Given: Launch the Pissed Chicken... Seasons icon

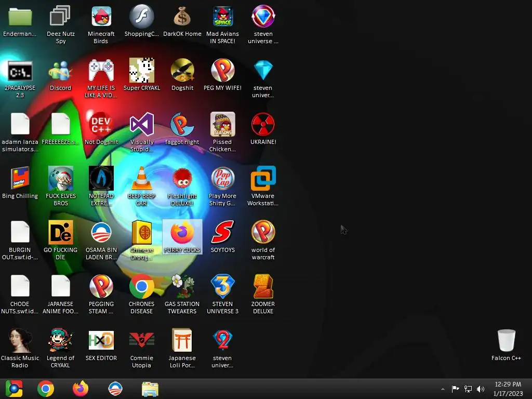Looking at the screenshot, I should 222,125.
